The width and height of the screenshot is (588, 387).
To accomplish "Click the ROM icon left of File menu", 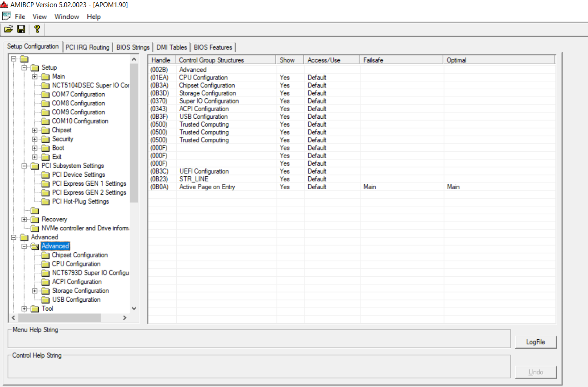I will point(7,17).
